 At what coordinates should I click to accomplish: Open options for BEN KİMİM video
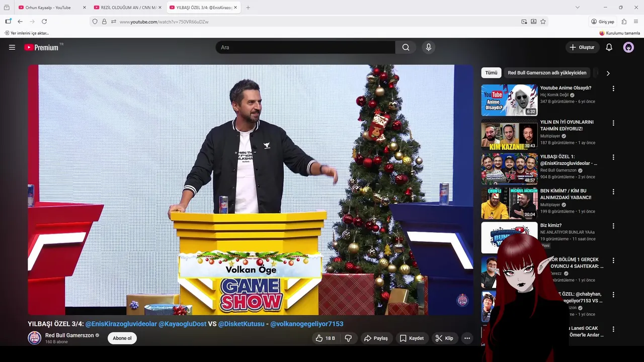pyautogui.click(x=613, y=192)
